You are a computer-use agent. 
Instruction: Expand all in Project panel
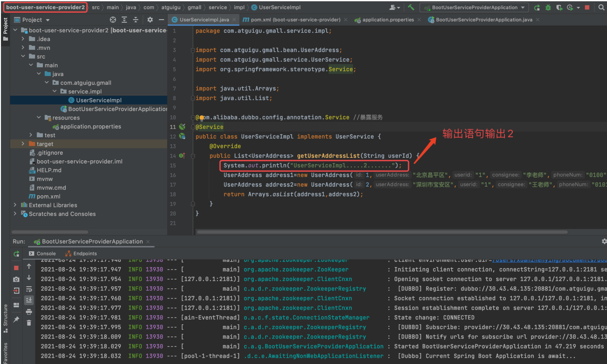pos(124,20)
